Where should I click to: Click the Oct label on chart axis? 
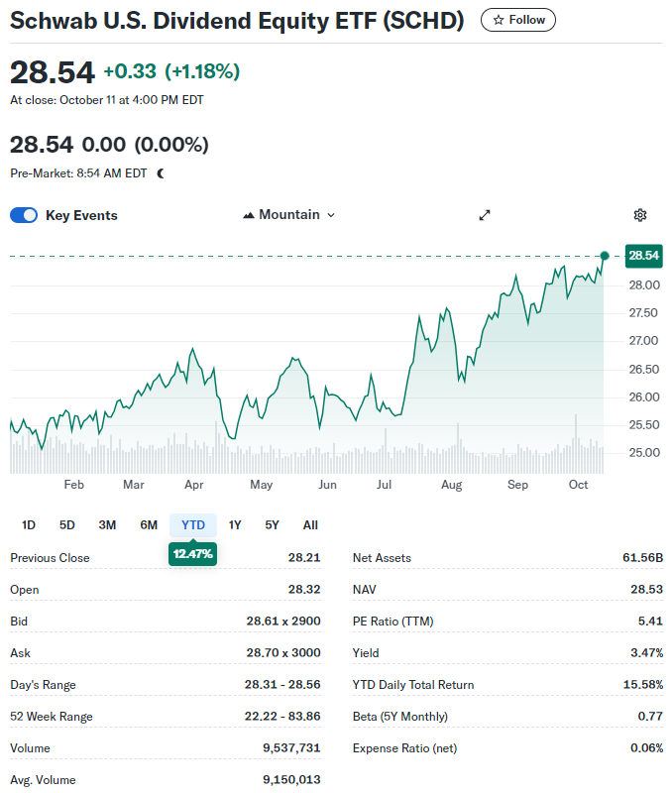click(578, 485)
